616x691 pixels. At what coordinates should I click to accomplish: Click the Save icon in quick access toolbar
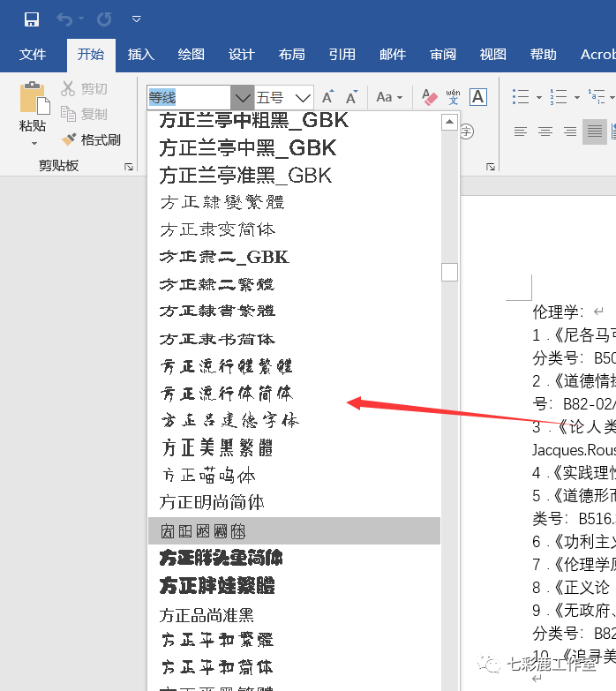point(31,19)
